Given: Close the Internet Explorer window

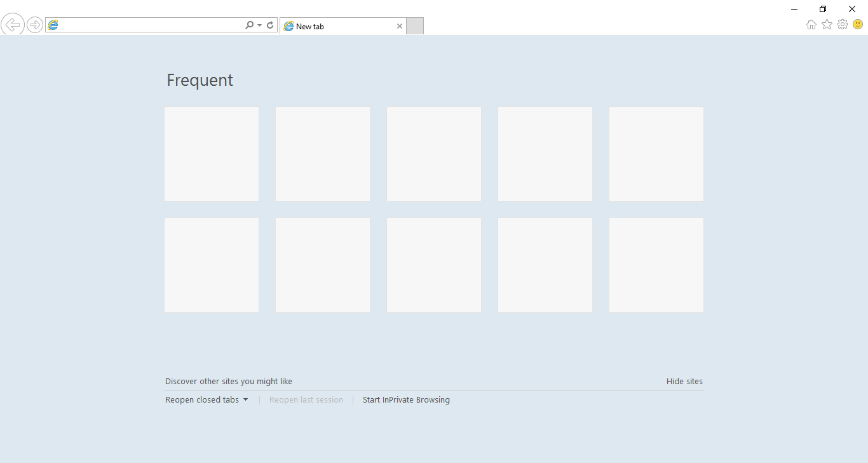Looking at the screenshot, I should (852, 9).
